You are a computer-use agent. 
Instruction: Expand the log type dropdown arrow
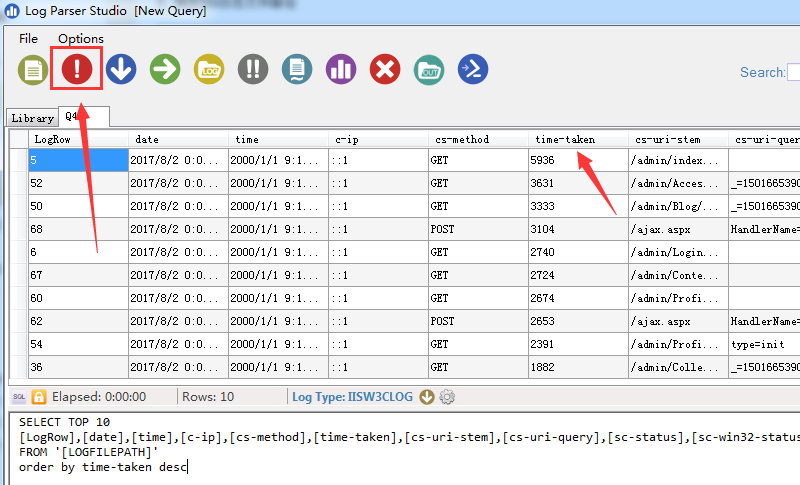pyautogui.click(x=427, y=397)
